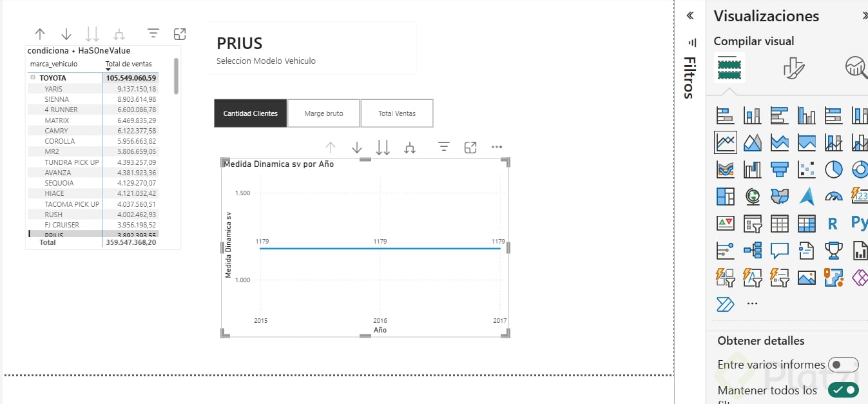Screen dimensions: 868x404
Task: Select the COROLLA row in matrix
Action: point(93,141)
